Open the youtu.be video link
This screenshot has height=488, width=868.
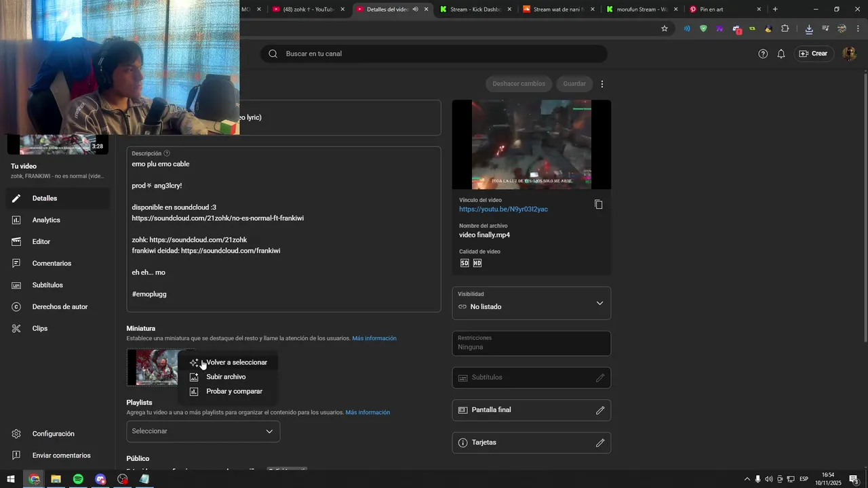(x=503, y=209)
